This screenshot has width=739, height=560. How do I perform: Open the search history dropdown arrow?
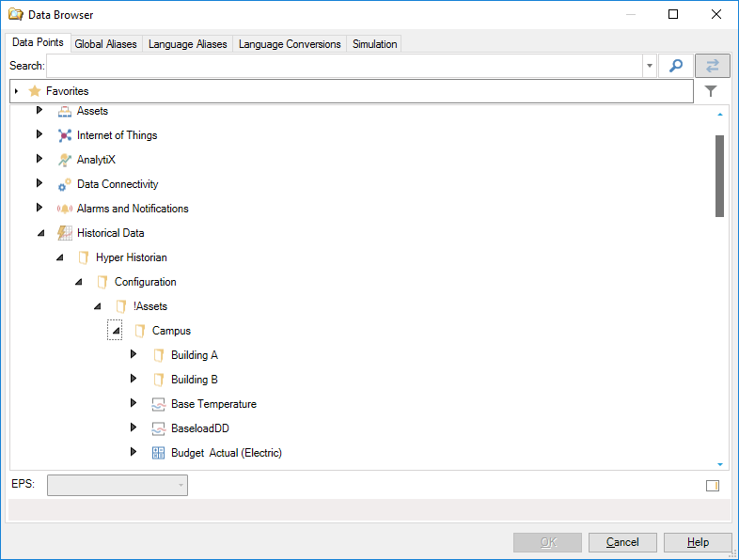(650, 66)
